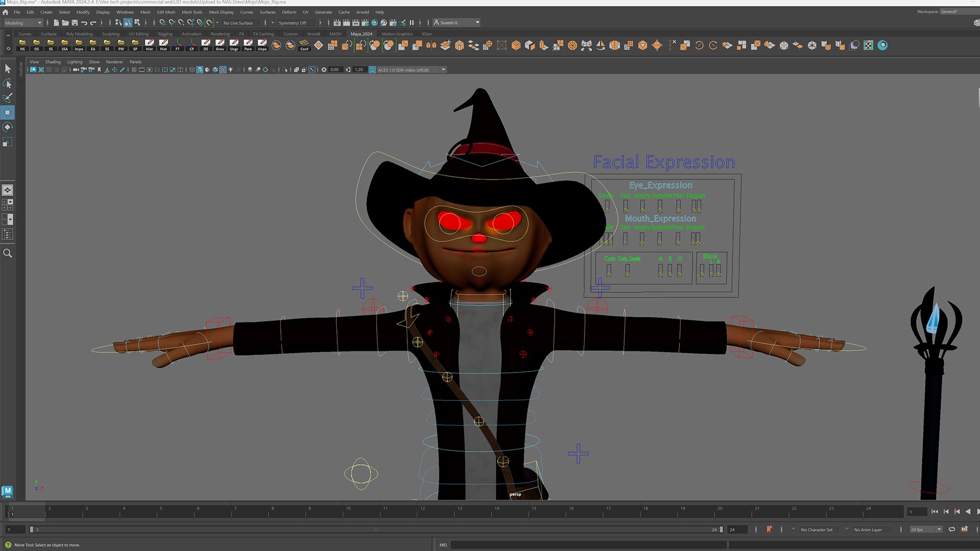This screenshot has width=980, height=551.
Task: Click the pause icon in the status line
Action: point(411,23)
